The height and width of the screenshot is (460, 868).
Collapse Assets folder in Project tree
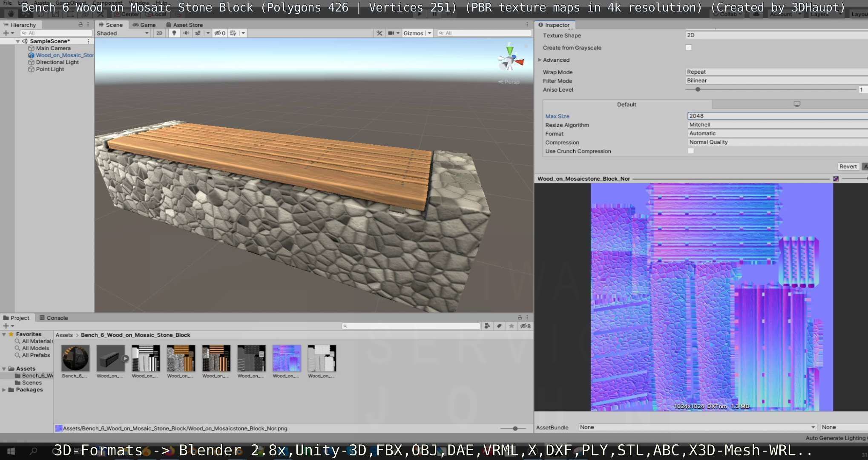tap(4, 369)
